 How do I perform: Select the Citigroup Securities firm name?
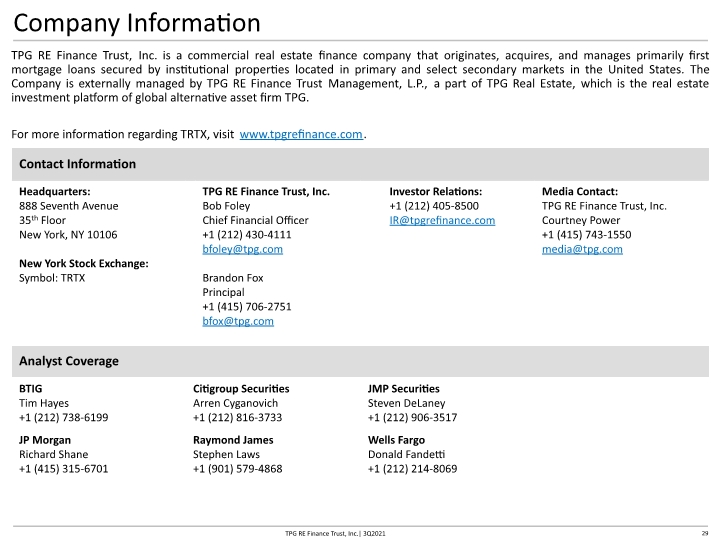tap(241, 389)
